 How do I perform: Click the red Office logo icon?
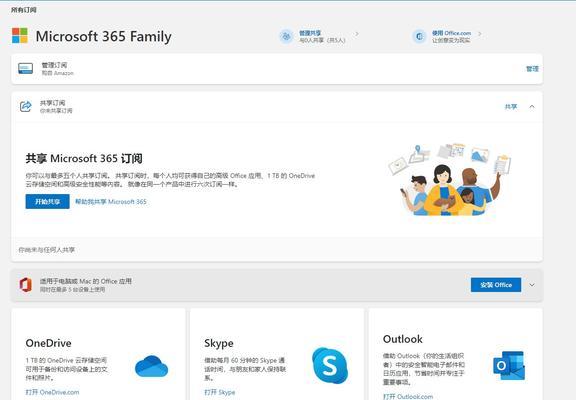[25, 285]
